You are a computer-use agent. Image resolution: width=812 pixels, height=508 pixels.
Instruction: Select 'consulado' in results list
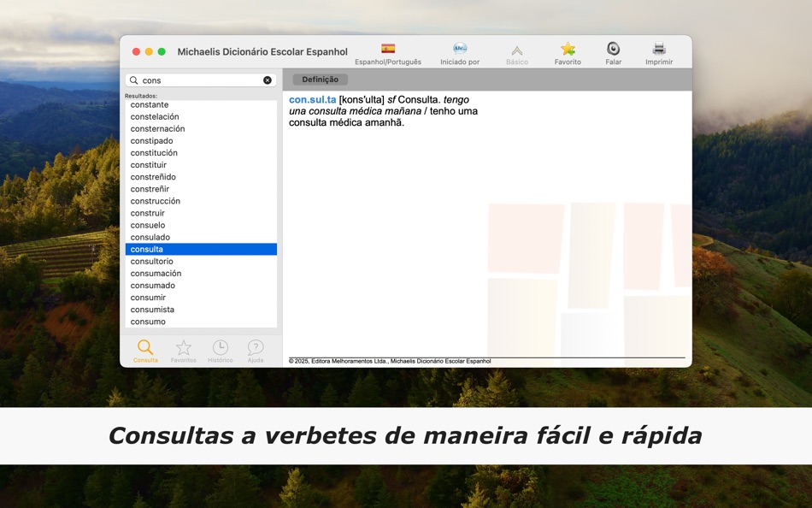pos(201,237)
